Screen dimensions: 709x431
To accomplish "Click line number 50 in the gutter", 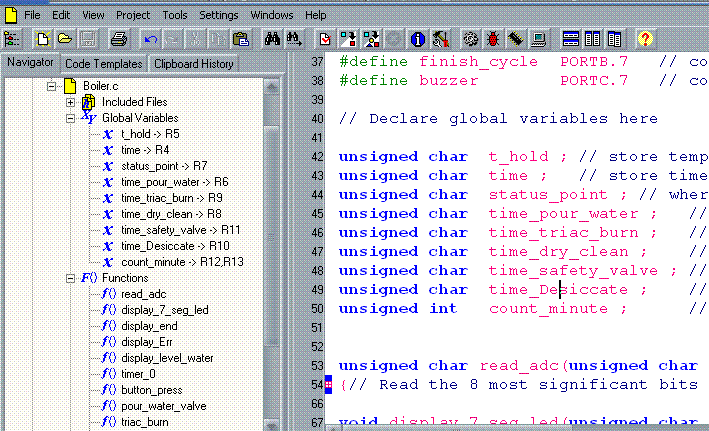I will [317, 309].
